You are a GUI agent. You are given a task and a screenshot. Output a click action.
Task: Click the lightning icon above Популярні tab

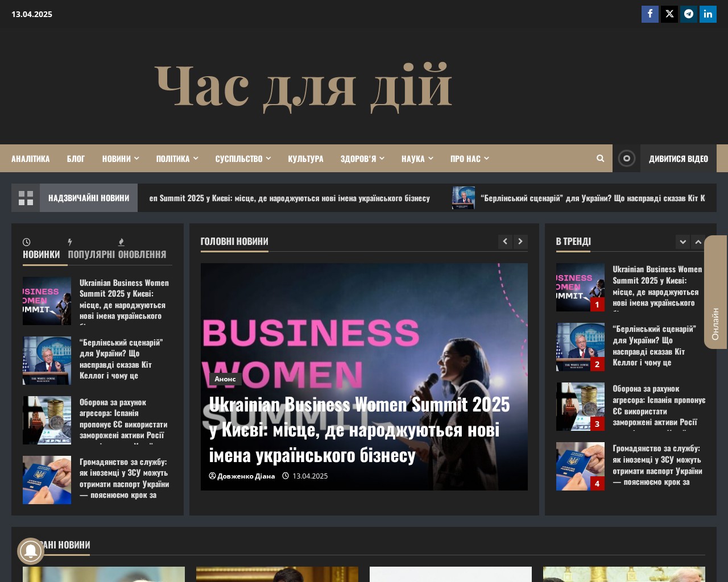pyautogui.click(x=70, y=242)
